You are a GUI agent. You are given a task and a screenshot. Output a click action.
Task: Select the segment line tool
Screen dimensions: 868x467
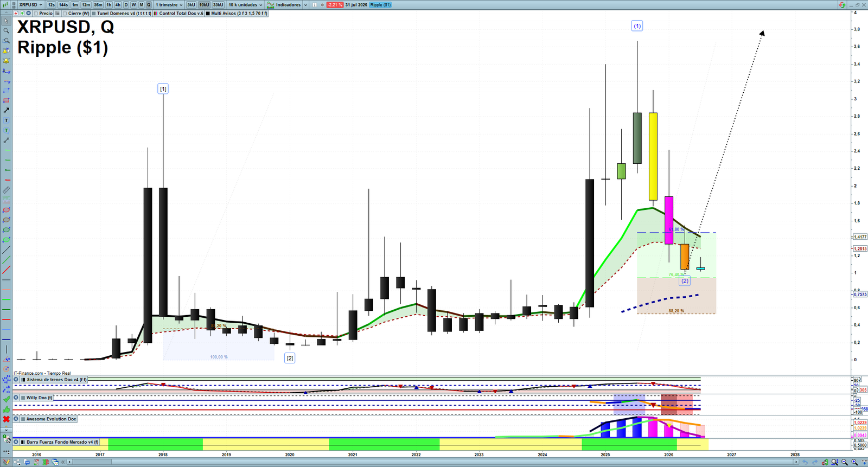(6, 140)
